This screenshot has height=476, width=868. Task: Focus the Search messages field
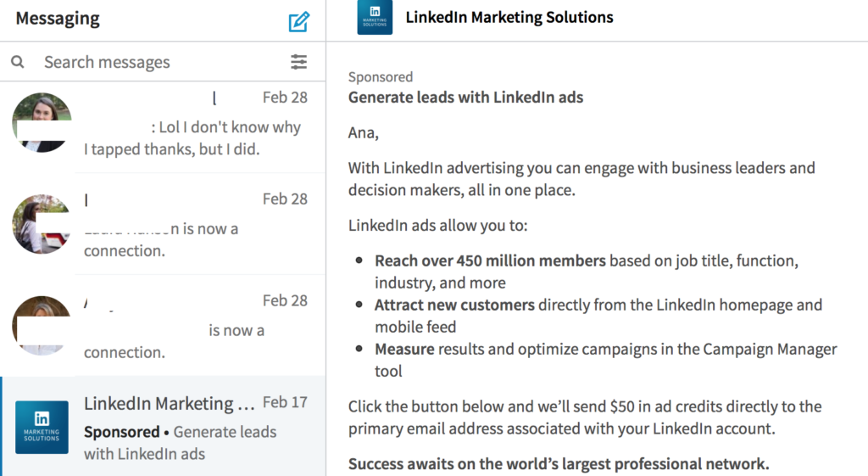pyautogui.click(x=163, y=61)
